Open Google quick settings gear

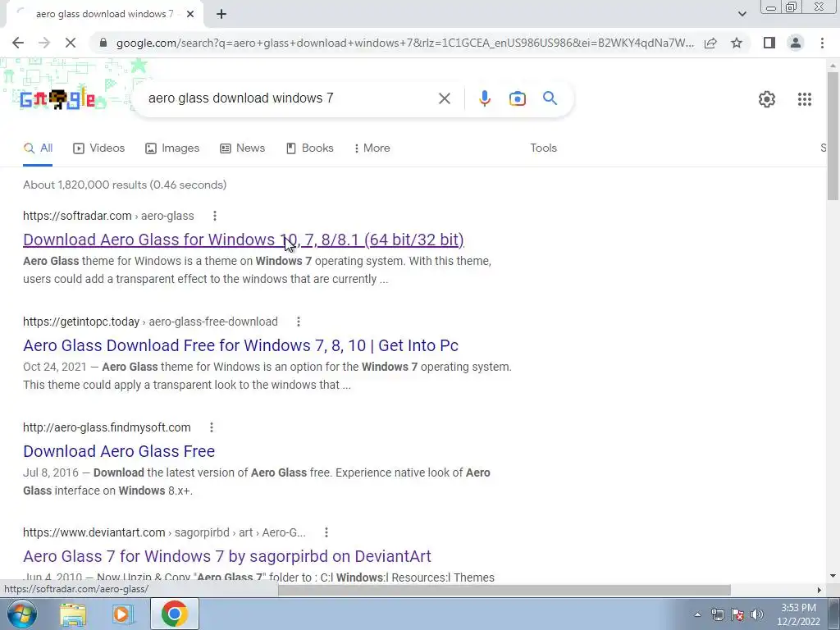[767, 99]
